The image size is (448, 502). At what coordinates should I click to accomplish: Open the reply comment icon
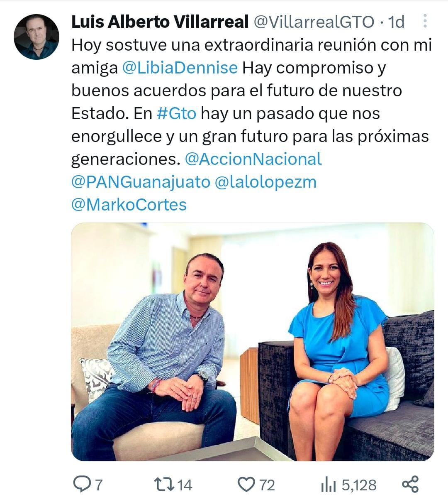click(82, 484)
